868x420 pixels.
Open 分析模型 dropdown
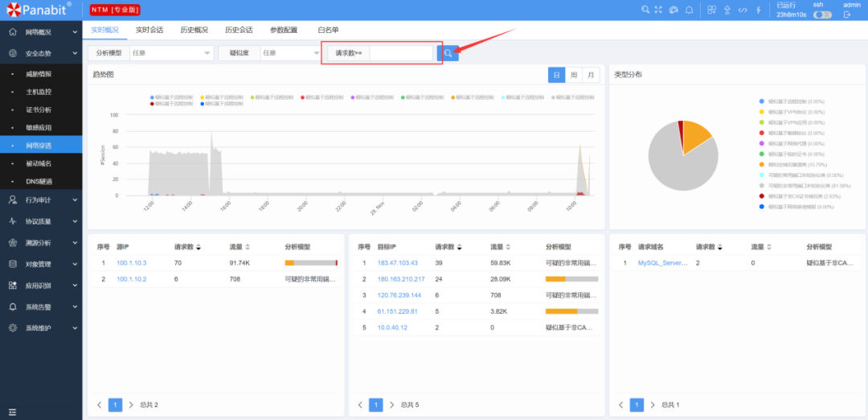pyautogui.click(x=172, y=53)
